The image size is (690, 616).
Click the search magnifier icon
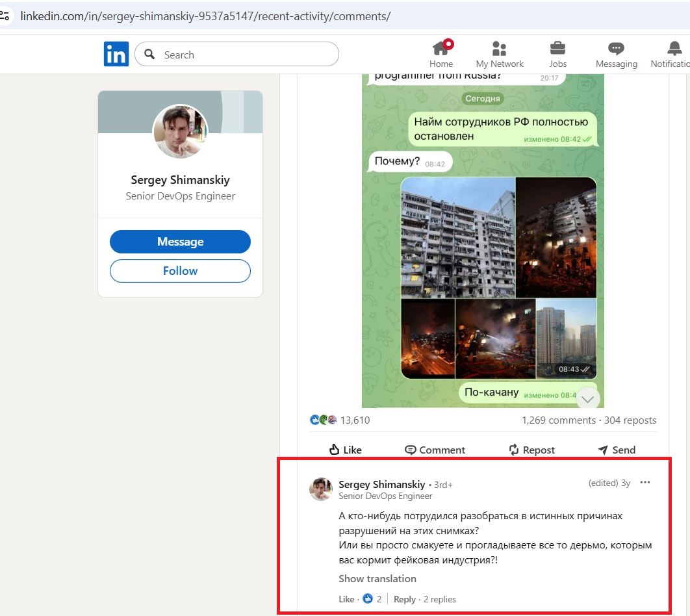[x=149, y=55]
